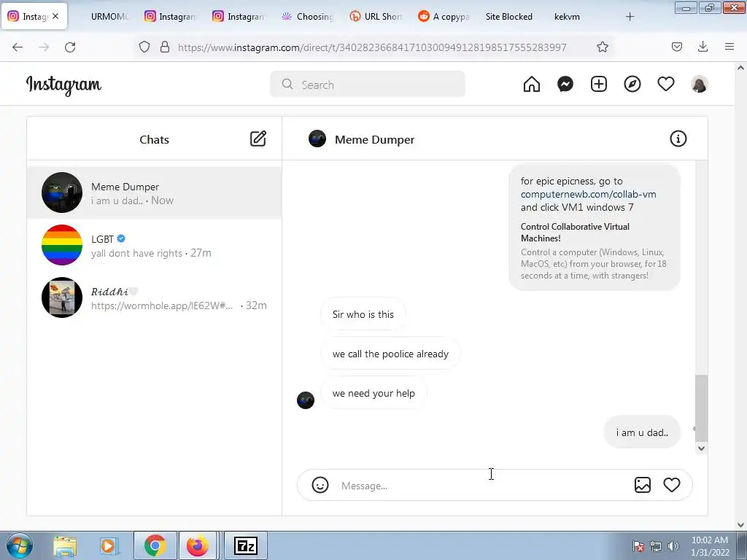Click the volume speaker tray icon

[673, 546]
